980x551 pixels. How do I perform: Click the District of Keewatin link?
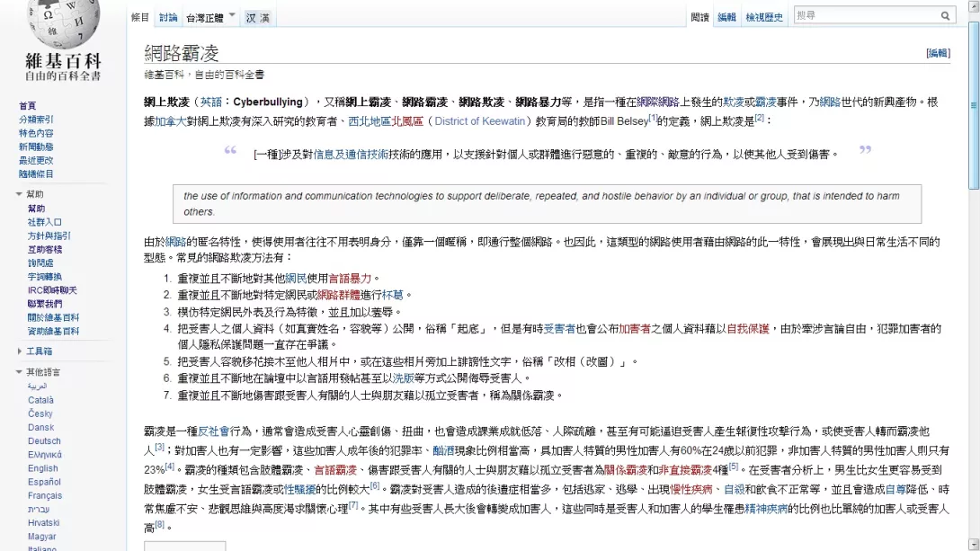coord(480,121)
